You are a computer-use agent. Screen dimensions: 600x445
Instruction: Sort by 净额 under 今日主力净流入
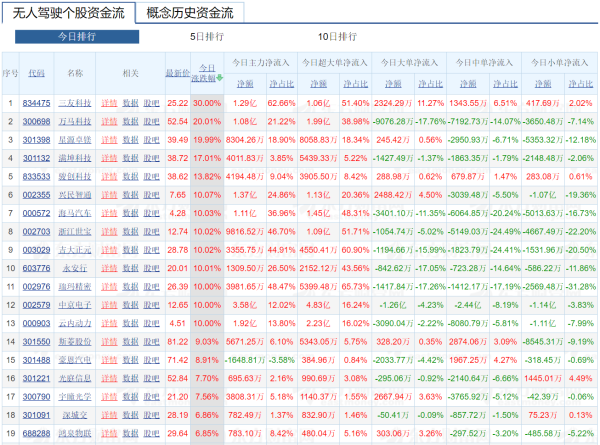(245, 83)
